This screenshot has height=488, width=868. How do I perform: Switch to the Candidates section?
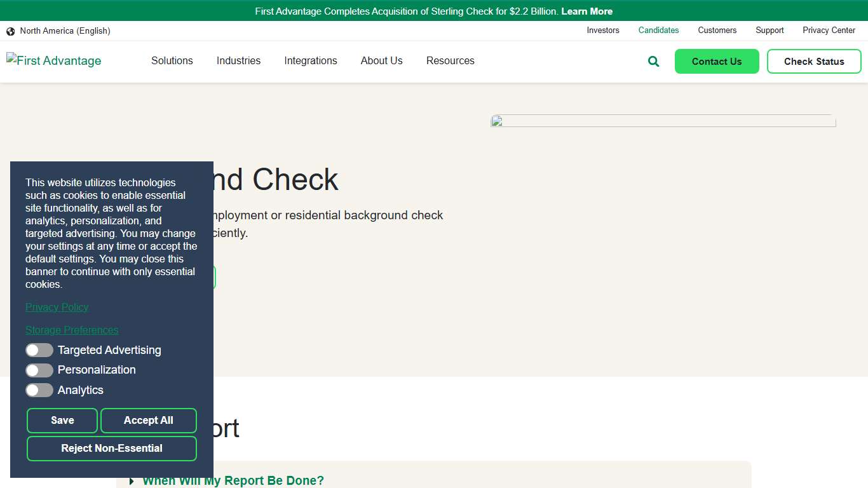(658, 30)
